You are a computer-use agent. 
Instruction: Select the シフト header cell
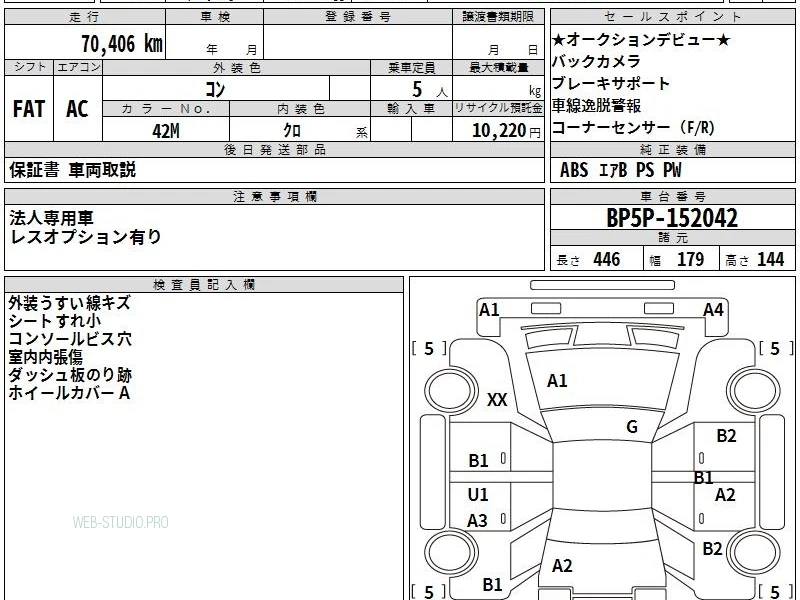pyautogui.click(x=29, y=67)
